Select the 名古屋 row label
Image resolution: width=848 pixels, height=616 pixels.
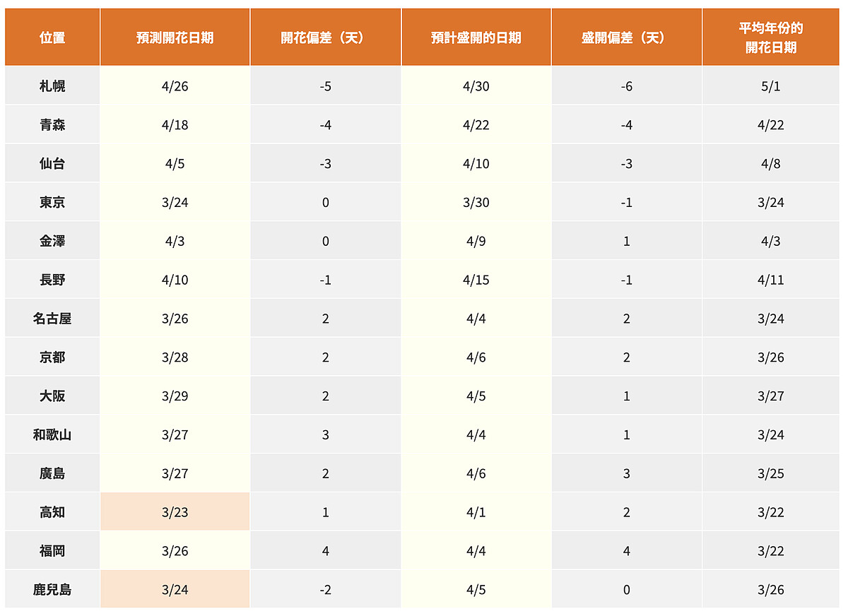tap(52, 319)
